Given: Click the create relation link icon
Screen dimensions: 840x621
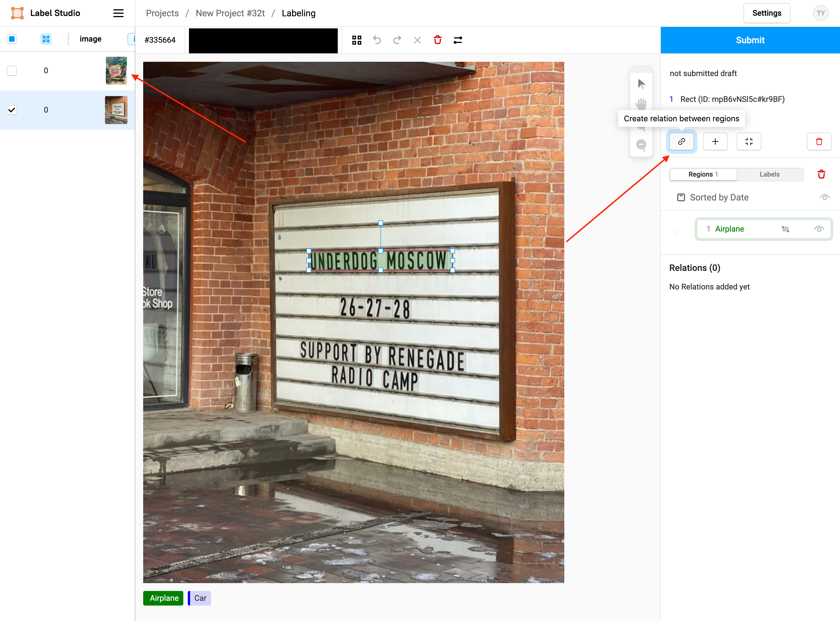Looking at the screenshot, I should pyautogui.click(x=681, y=142).
